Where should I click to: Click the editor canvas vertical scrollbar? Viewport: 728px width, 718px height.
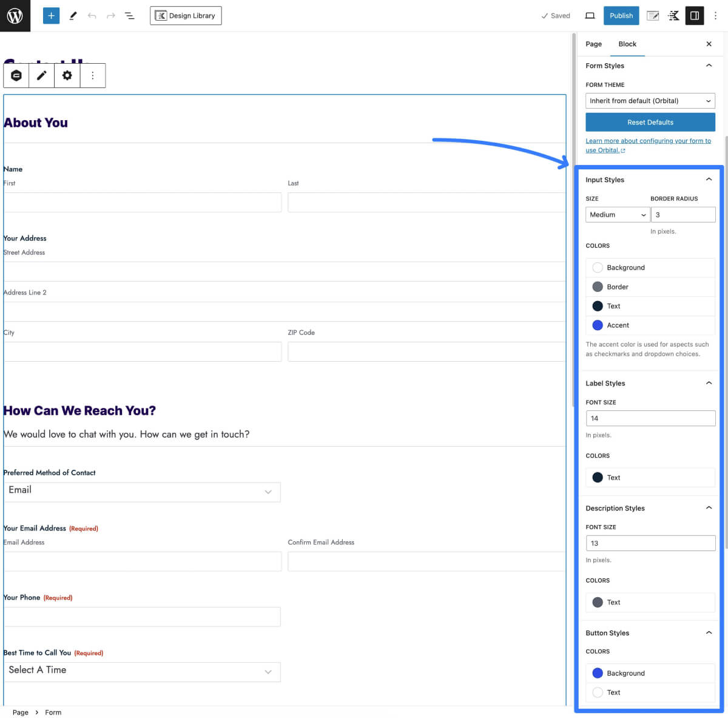pos(574,218)
